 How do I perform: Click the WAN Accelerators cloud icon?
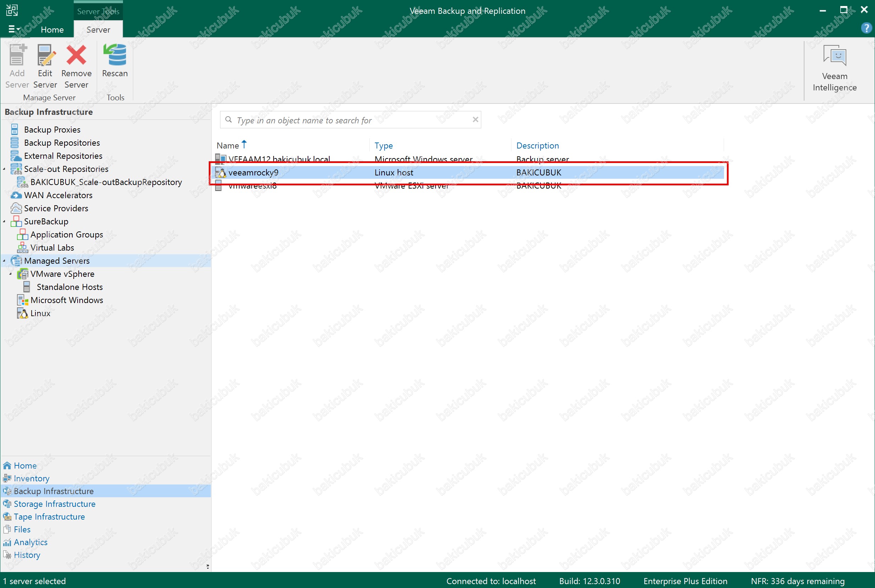click(16, 195)
